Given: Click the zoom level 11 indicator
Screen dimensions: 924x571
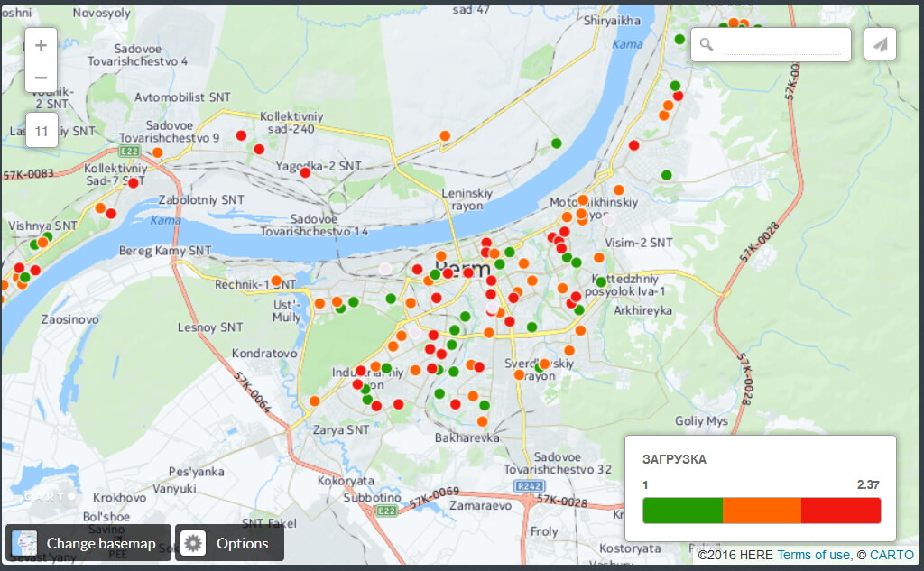Looking at the screenshot, I should click(x=42, y=131).
